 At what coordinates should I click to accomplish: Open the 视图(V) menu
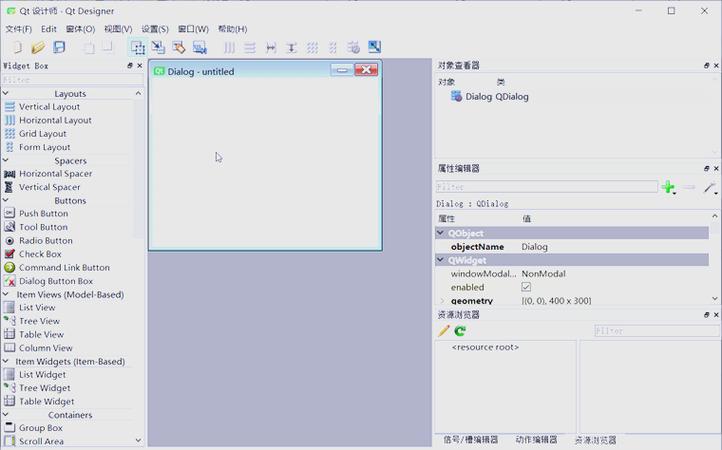pos(118,29)
